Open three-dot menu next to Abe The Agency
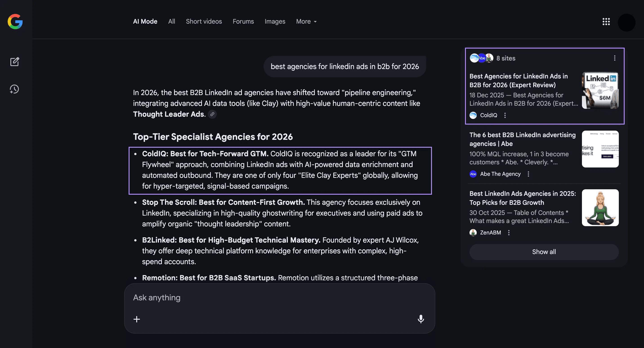Screen dimensions: 644x348 (528, 174)
